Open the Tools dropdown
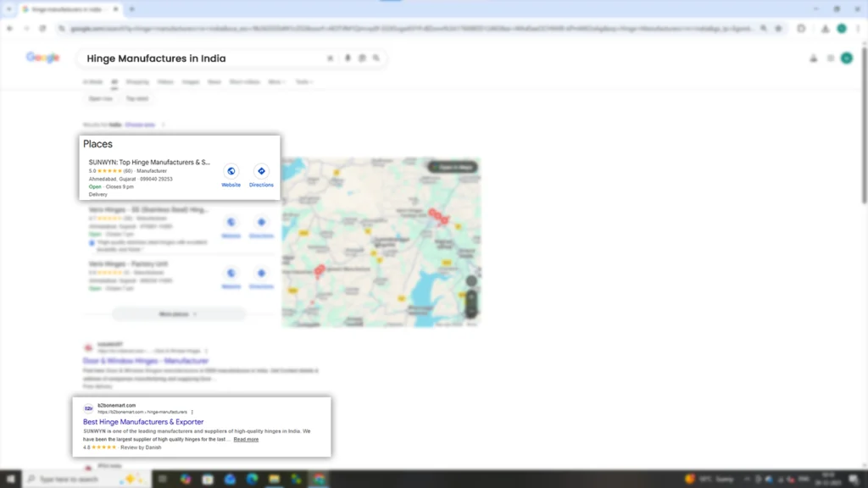This screenshot has height=488, width=868. (303, 81)
